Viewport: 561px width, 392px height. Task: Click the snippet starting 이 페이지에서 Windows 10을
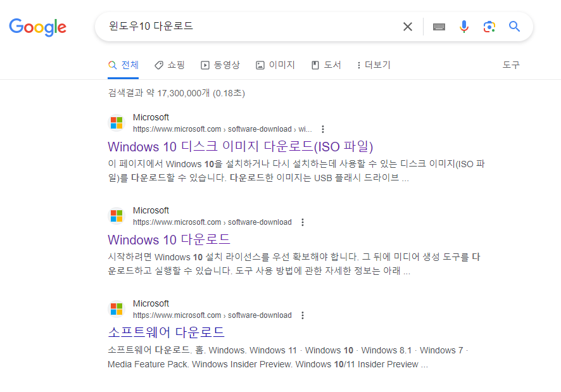coord(296,171)
